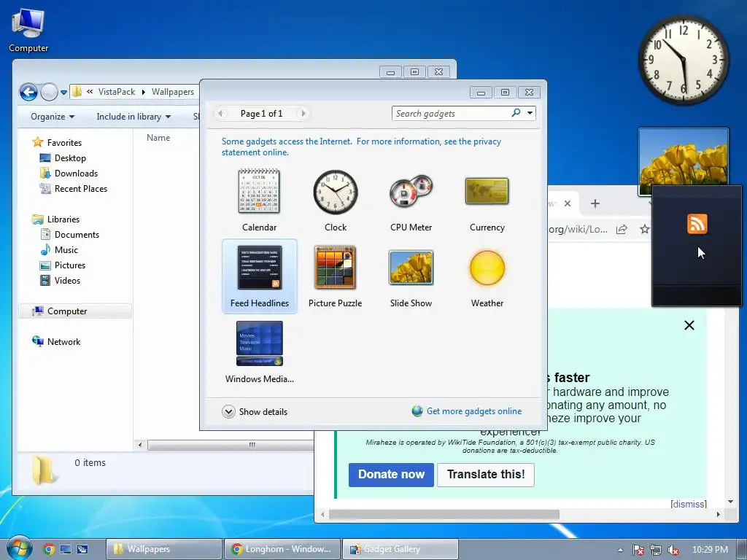This screenshot has width=747, height=560.
Task: Click the dismiss link in browser
Action: pos(689,504)
